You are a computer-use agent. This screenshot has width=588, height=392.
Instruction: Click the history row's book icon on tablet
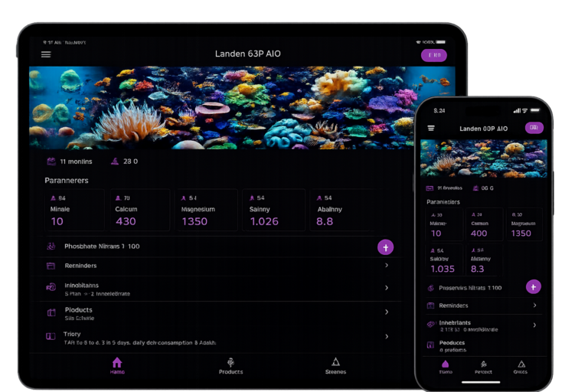coord(51,336)
